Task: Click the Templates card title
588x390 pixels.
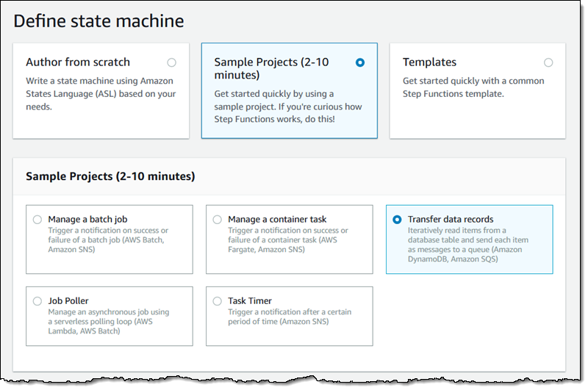Action: [429, 62]
